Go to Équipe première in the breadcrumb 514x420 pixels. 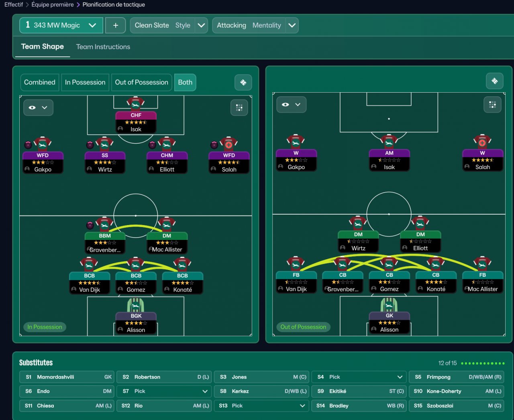tap(53, 5)
